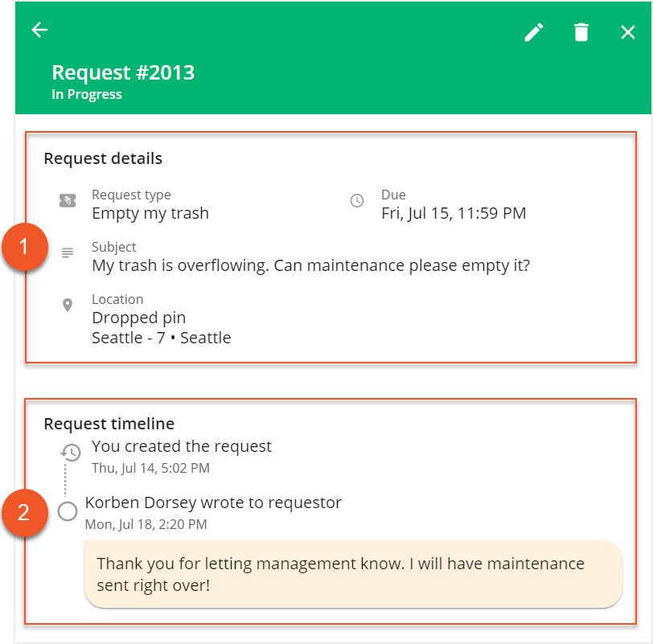Click the Request #2013 title text

pos(122,72)
